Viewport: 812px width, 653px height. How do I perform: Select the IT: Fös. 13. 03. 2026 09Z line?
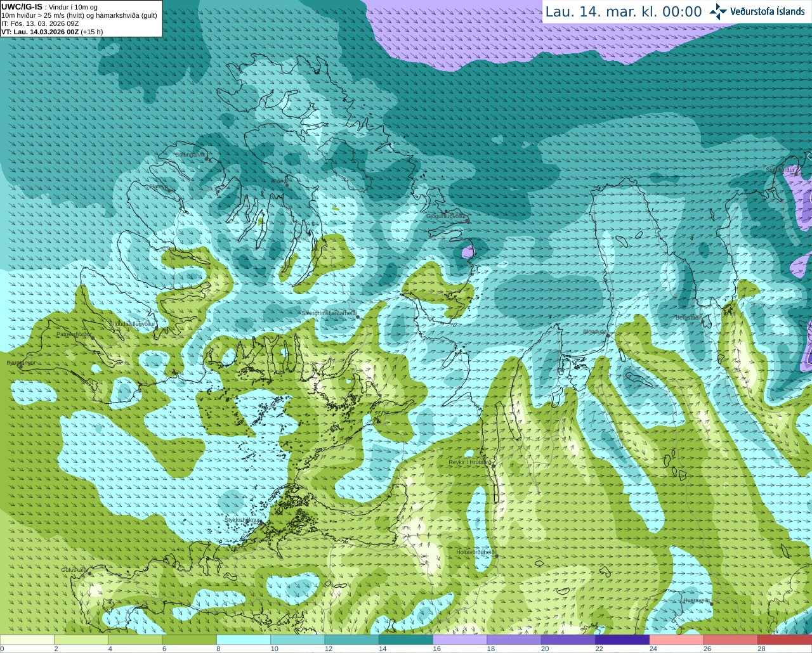(40, 23)
